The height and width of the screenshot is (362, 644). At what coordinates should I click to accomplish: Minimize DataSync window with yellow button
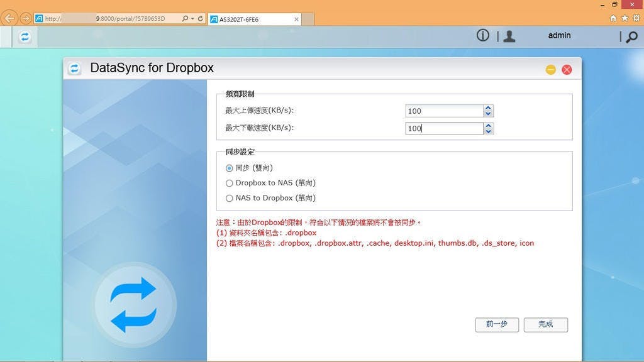coord(550,70)
